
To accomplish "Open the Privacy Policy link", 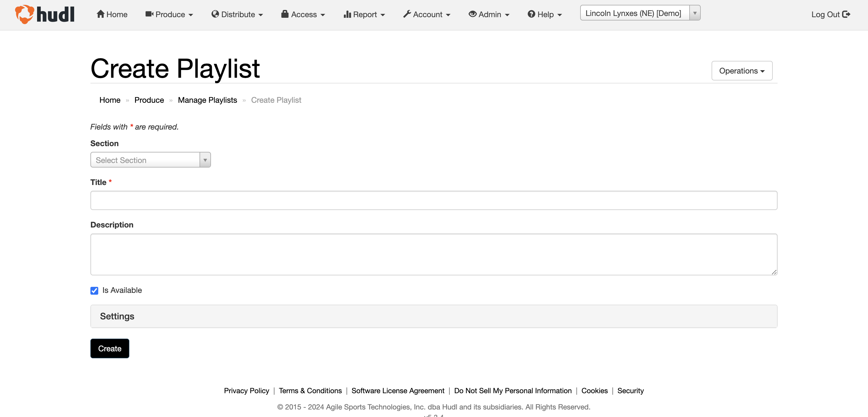I will click(x=246, y=390).
